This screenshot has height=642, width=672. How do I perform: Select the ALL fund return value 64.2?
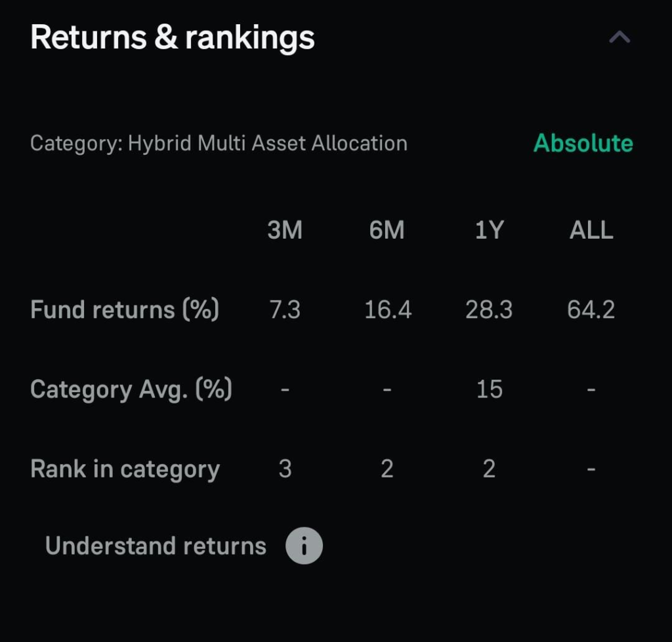(591, 310)
